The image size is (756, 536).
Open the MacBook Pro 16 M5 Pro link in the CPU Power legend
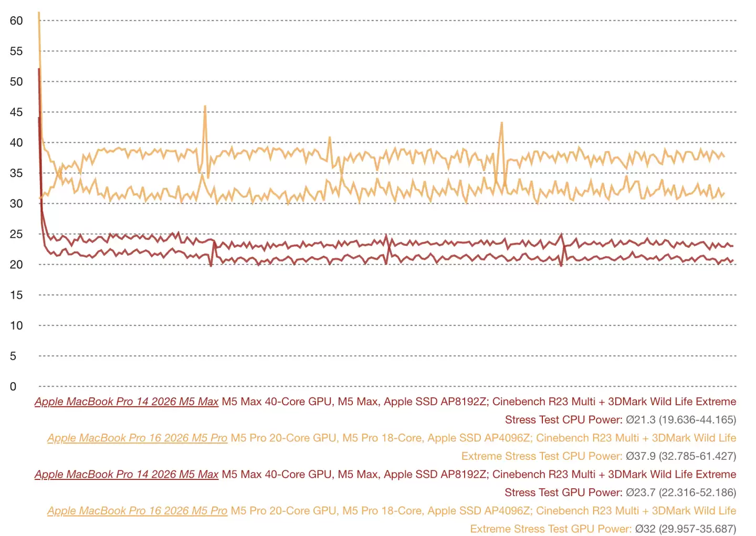pos(137,438)
